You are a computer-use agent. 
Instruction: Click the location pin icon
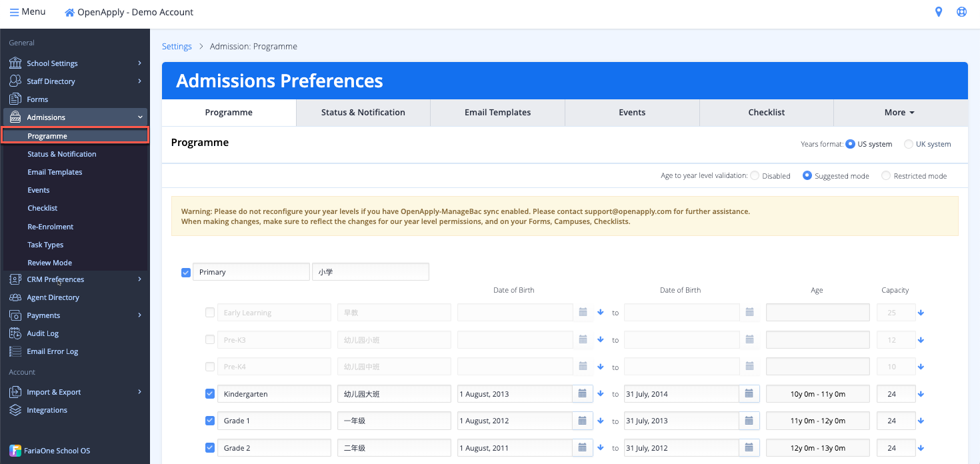point(939,12)
